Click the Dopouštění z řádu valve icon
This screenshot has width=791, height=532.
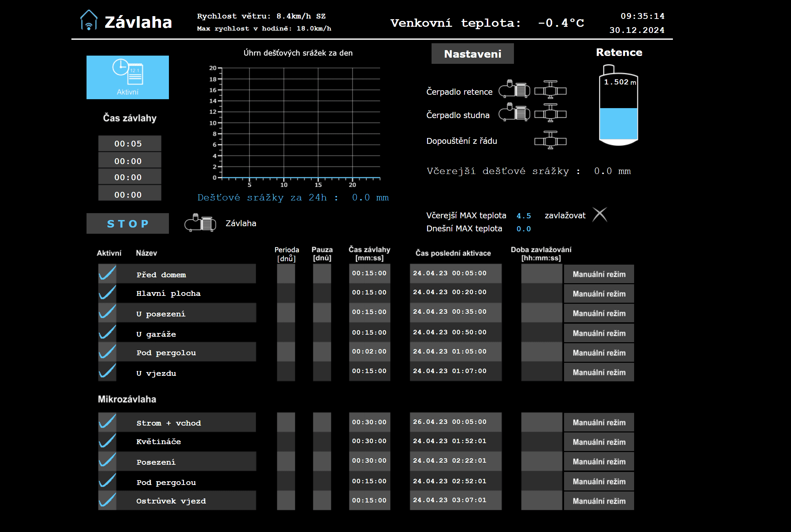[550, 140]
